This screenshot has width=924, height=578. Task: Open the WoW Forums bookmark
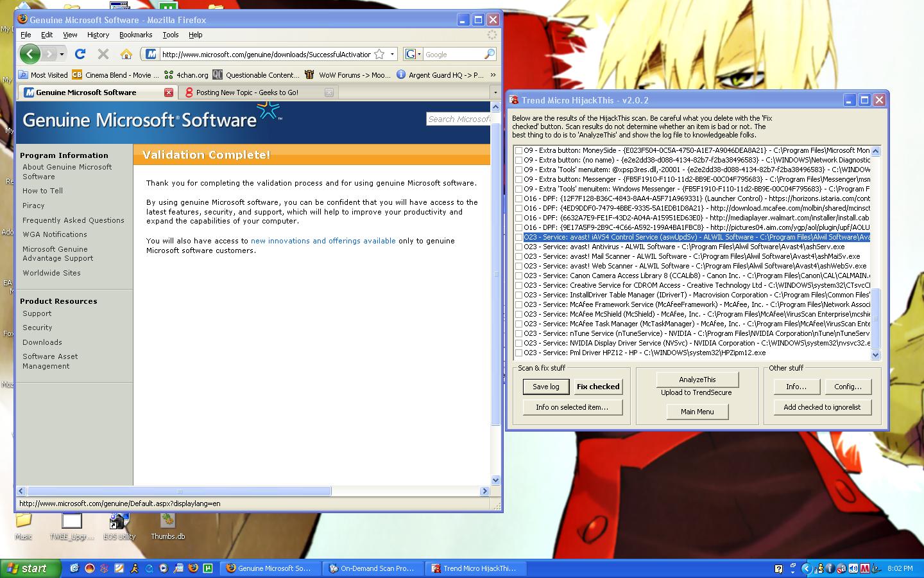[x=348, y=74]
